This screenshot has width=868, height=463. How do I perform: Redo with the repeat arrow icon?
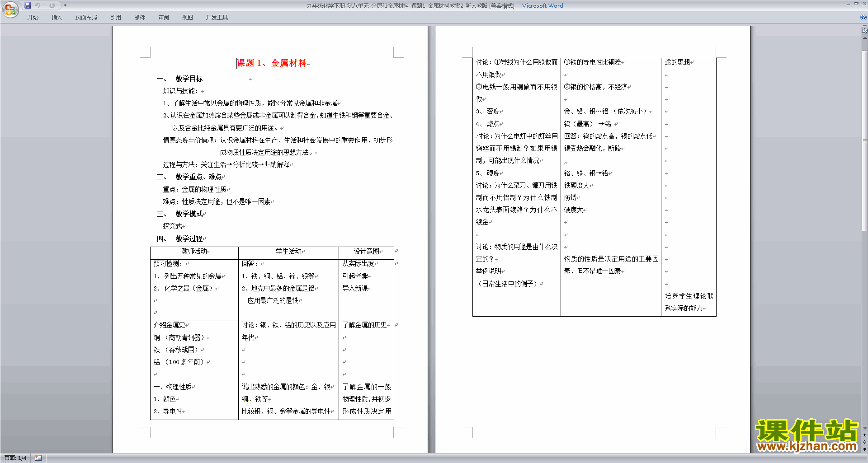click(52, 5)
